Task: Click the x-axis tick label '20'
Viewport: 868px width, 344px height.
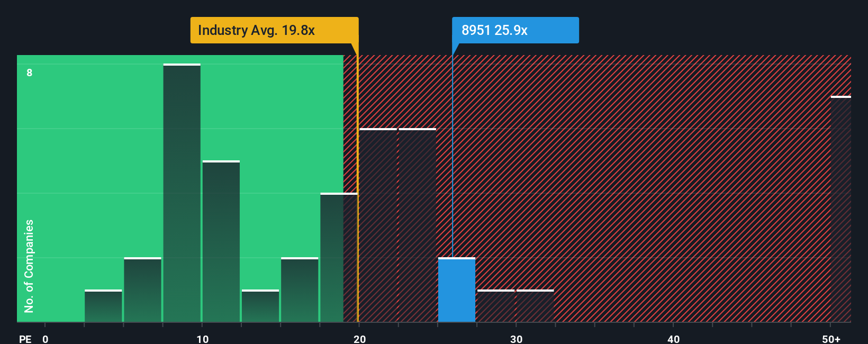Action: click(360, 339)
